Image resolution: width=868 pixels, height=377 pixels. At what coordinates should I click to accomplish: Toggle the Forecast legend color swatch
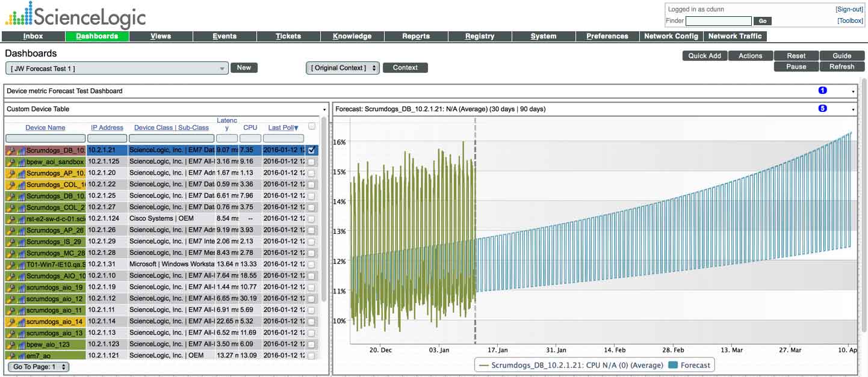click(x=673, y=365)
